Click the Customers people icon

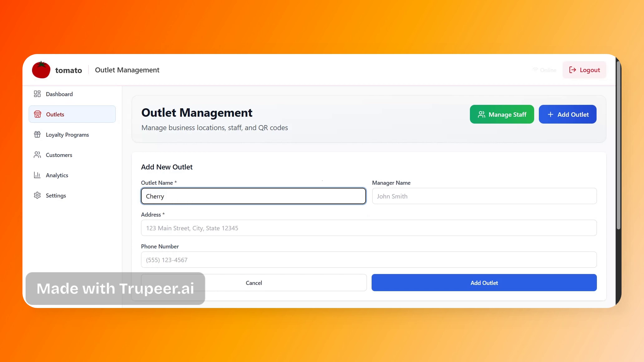(x=37, y=155)
